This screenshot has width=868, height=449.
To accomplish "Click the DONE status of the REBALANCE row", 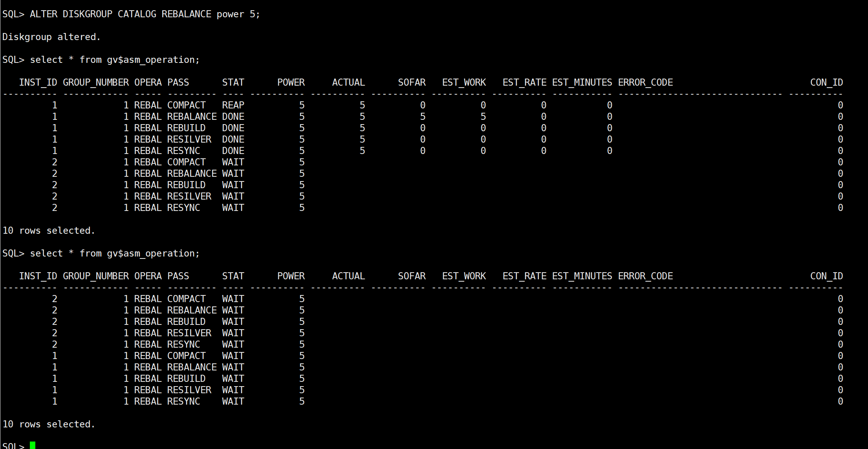I will (x=233, y=117).
